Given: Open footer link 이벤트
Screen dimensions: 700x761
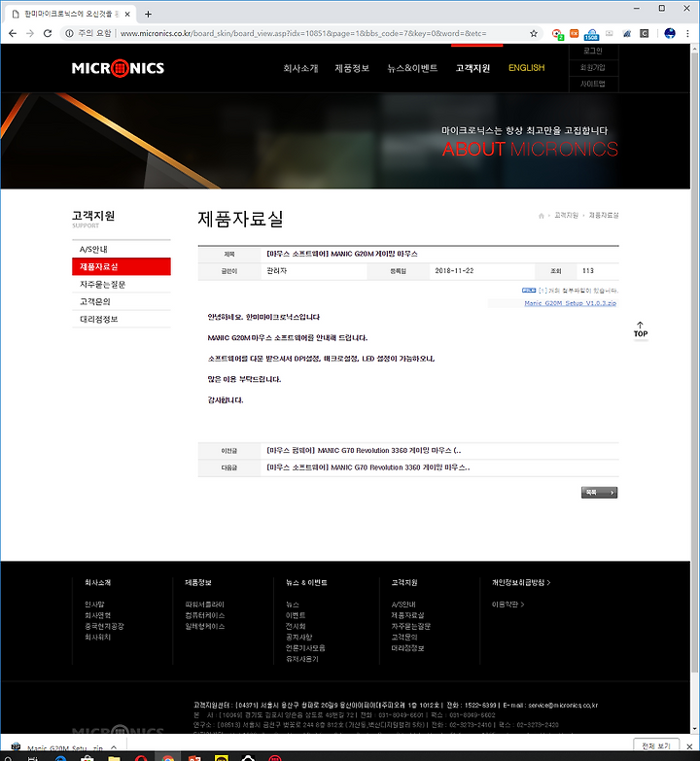Looking at the screenshot, I should click(x=296, y=615).
